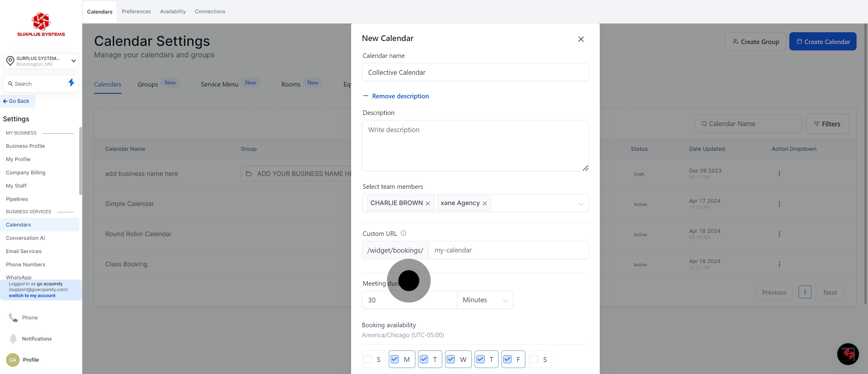This screenshot has height=374, width=868.
Task: Expand the Minutes duration unit dropdown
Action: [485, 300]
